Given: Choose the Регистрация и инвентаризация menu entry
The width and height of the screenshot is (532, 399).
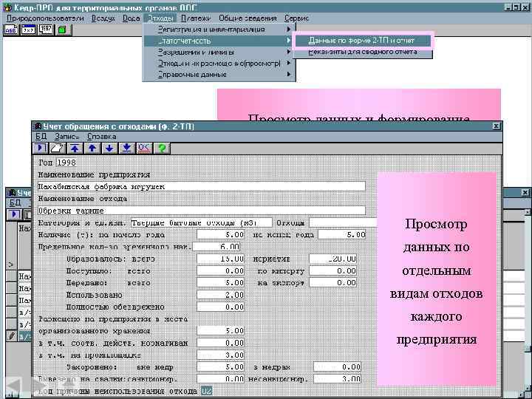Looking at the screenshot, I should click(x=219, y=30).
